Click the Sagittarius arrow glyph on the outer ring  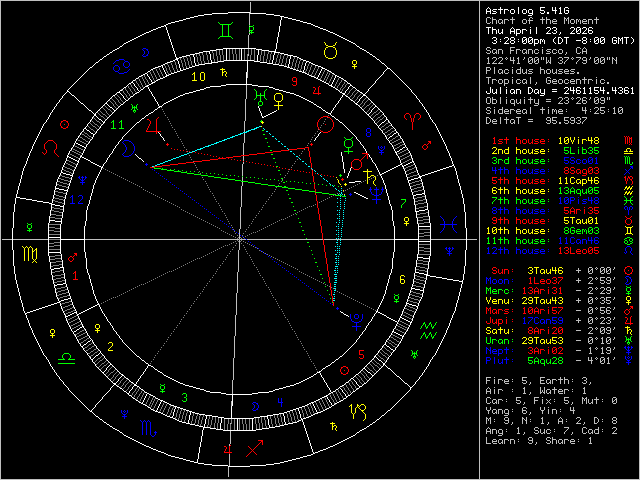[255, 448]
